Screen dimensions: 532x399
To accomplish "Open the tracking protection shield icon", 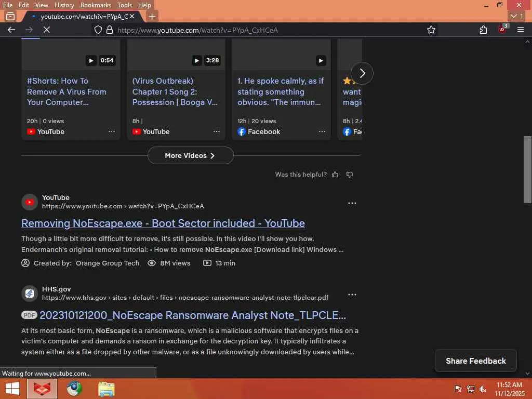I will pyautogui.click(x=98, y=30).
